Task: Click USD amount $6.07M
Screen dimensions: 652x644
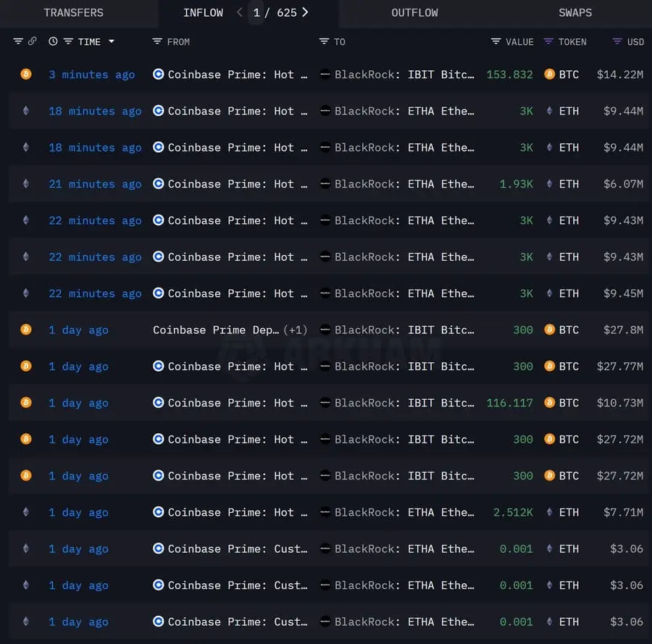Action: click(623, 184)
